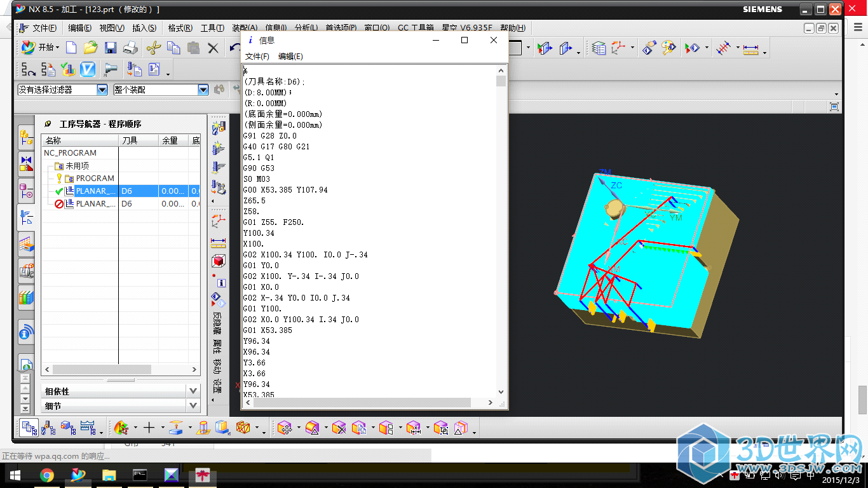Click the Generate Tool Path icon
This screenshot has width=868, height=488.
(29, 69)
